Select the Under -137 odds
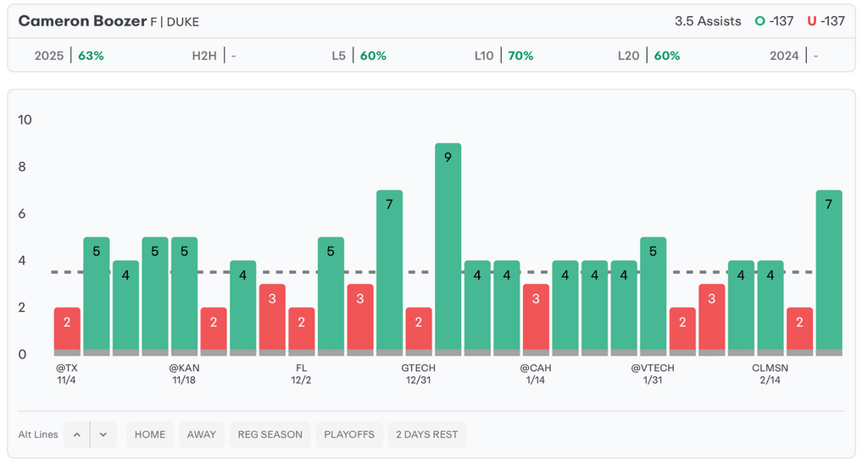 tap(826, 21)
